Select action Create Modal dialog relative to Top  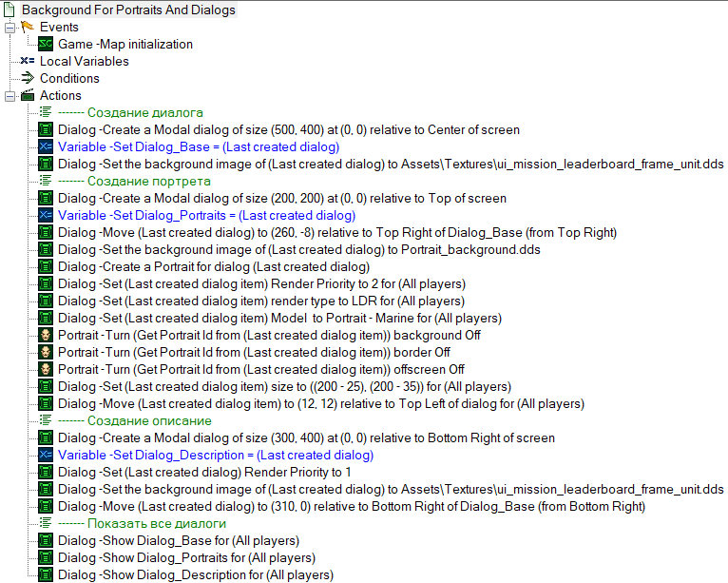[x=282, y=199]
